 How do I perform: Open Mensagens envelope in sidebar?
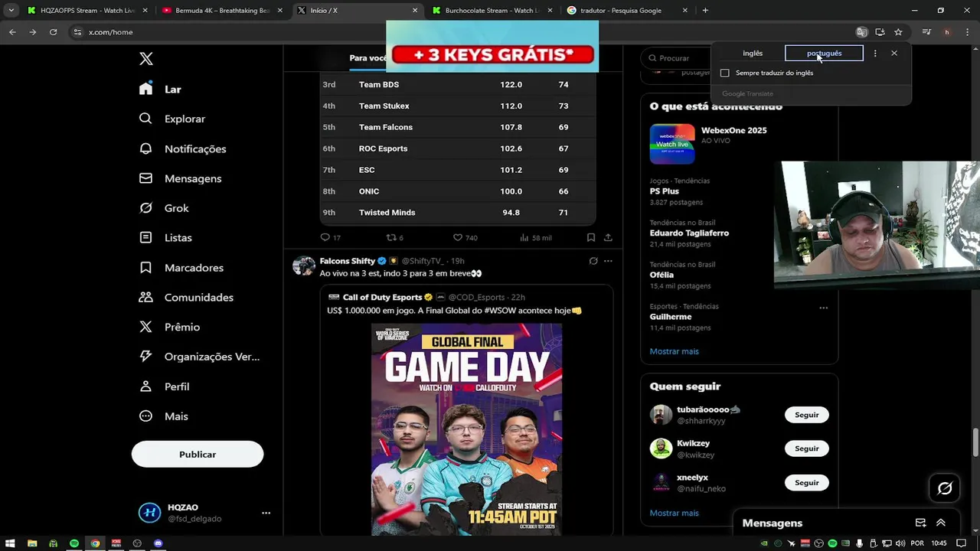tap(180, 178)
